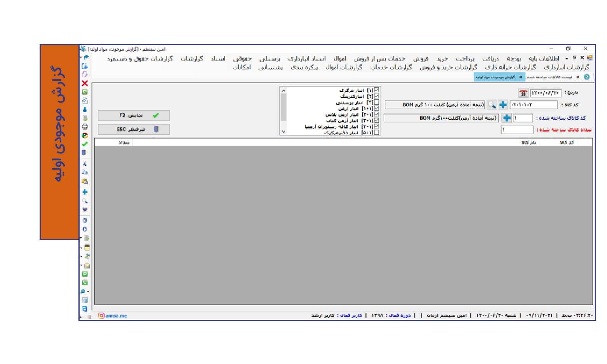This screenshot has height=364, width=607.
Task: Click the green phone icon in sidebar
Action: click(x=85, y=283)
